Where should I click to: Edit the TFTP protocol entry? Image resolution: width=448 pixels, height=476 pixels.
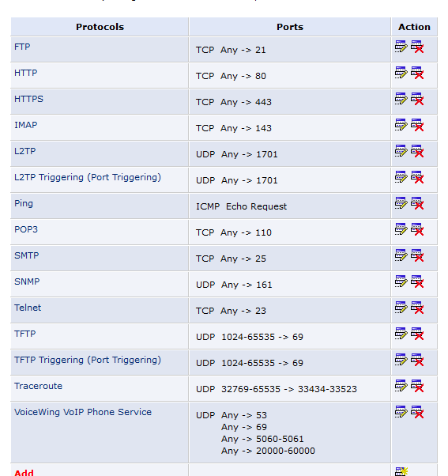[401, 334]
